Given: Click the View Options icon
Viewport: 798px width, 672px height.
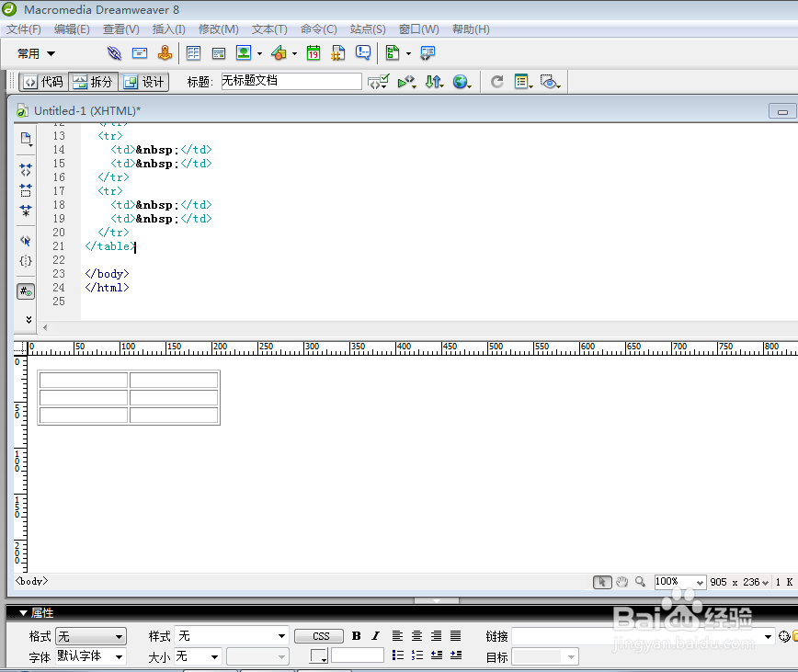Looking at the screenshot, I should pos(523,82).
